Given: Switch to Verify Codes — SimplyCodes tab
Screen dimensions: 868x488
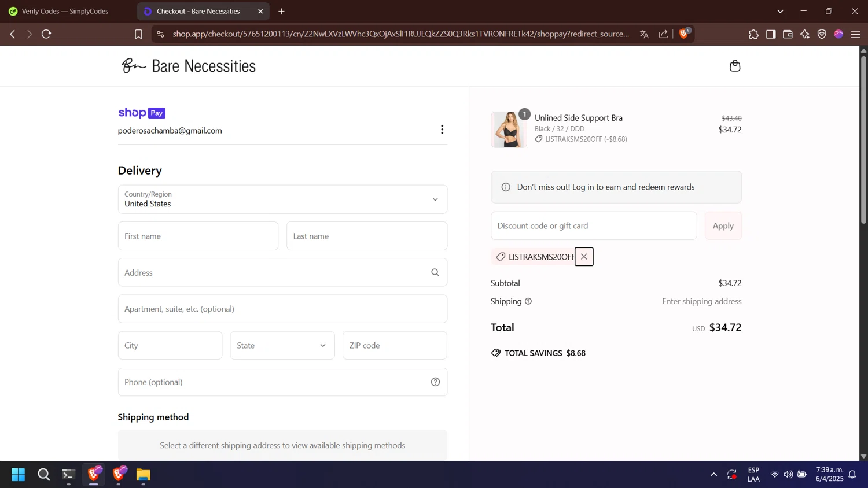Looking at the screenshot, I should pos(65,11).
